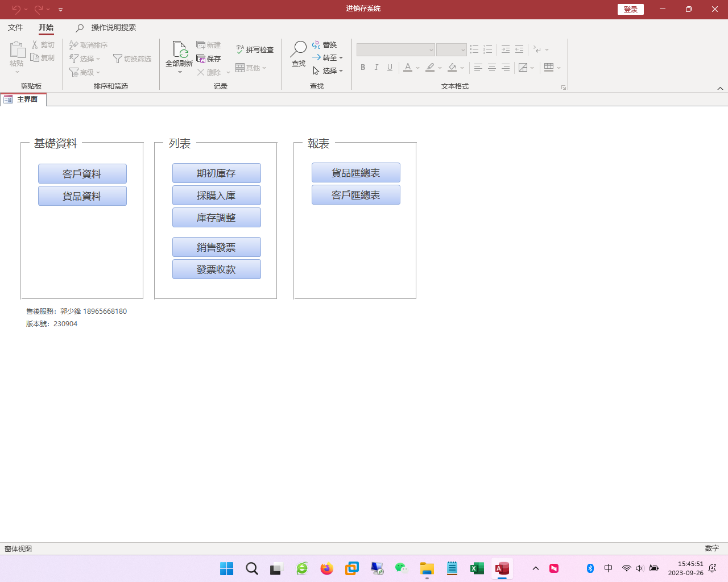The width and height of the screenshot is (728, 582).
Task: Click the undo arrow in title bar
Action: (x=16, y=9)
